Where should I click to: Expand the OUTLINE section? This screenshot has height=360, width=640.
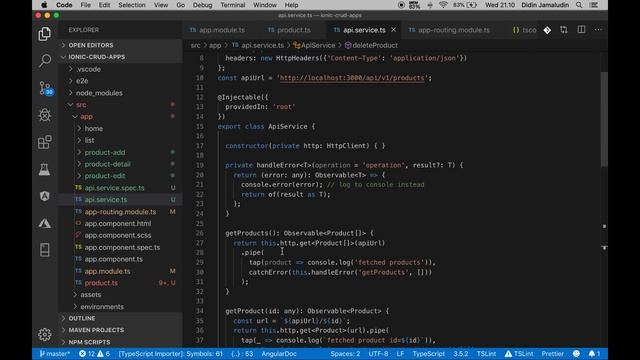point(82,318)
